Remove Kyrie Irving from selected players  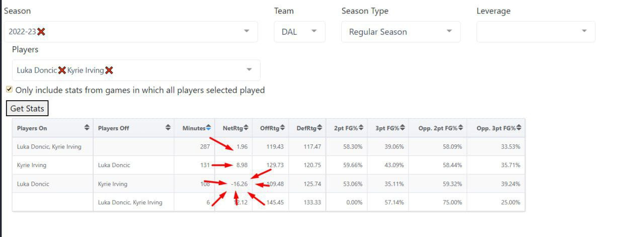pos(109,70)
